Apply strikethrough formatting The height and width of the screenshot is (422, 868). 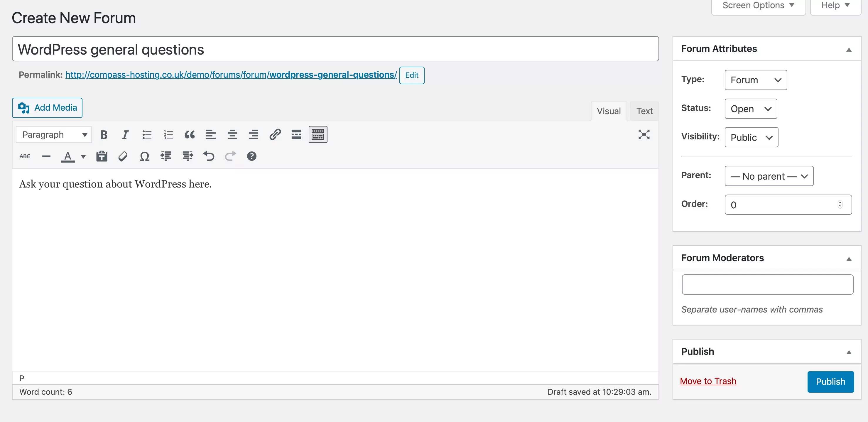(x=25, y=156)
